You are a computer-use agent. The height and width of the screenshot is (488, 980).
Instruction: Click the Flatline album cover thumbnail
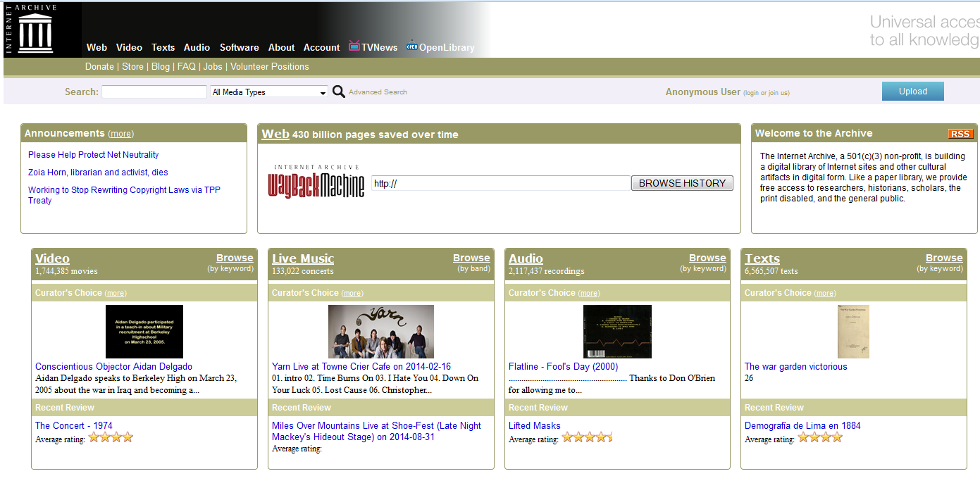pyautogui.click(x=618, y=332)
